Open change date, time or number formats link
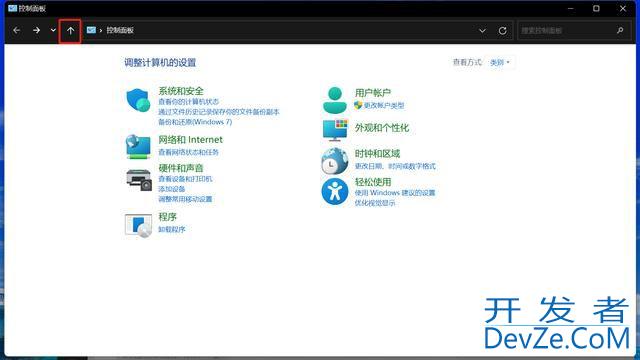Screen dimensions: 640x360 point(395,166)
